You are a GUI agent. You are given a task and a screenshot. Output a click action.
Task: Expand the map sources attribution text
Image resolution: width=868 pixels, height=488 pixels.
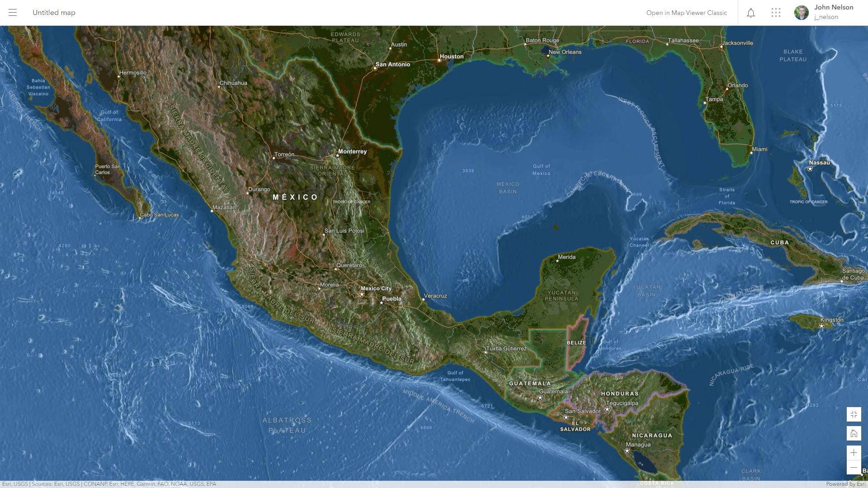click(109, 484)
